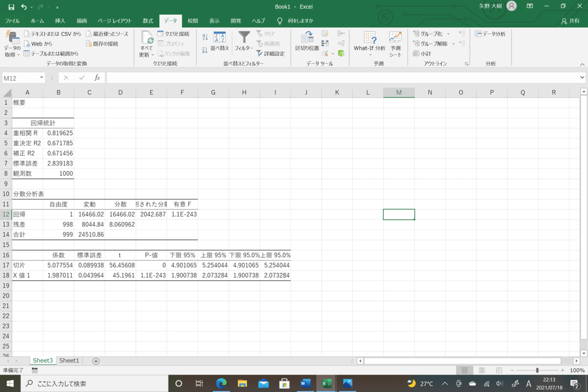
Task: Switch to page layout view icon
Action: coord(482,370)
